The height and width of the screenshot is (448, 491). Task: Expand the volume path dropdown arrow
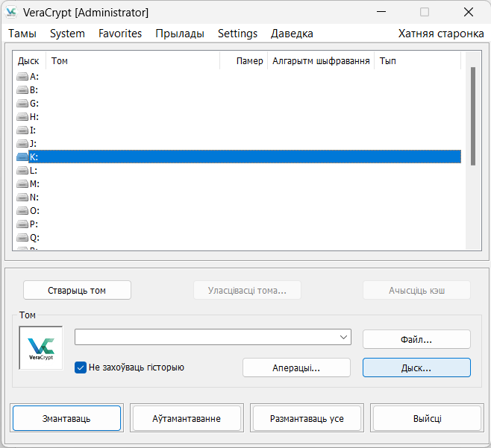(343, 337)
